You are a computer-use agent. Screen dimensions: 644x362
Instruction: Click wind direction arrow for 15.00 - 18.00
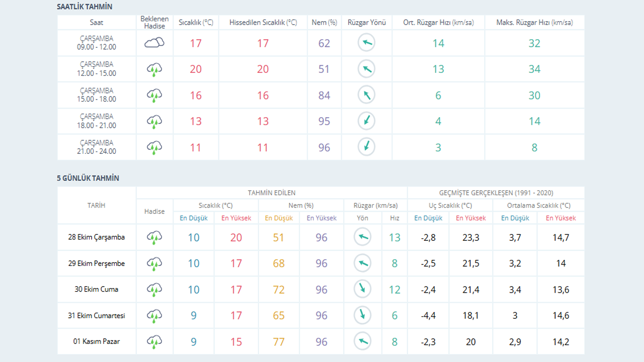(x=367, y=96)
